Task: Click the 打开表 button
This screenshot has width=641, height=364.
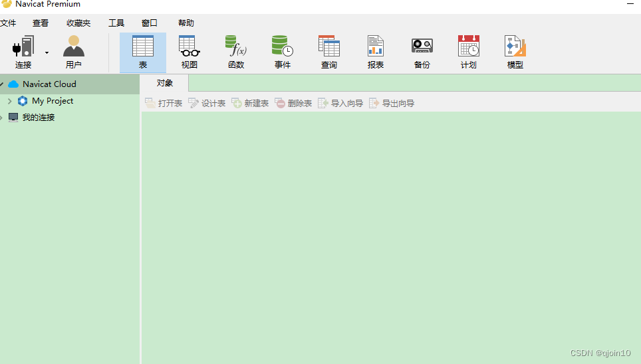Action: click(x=164, y=104)
